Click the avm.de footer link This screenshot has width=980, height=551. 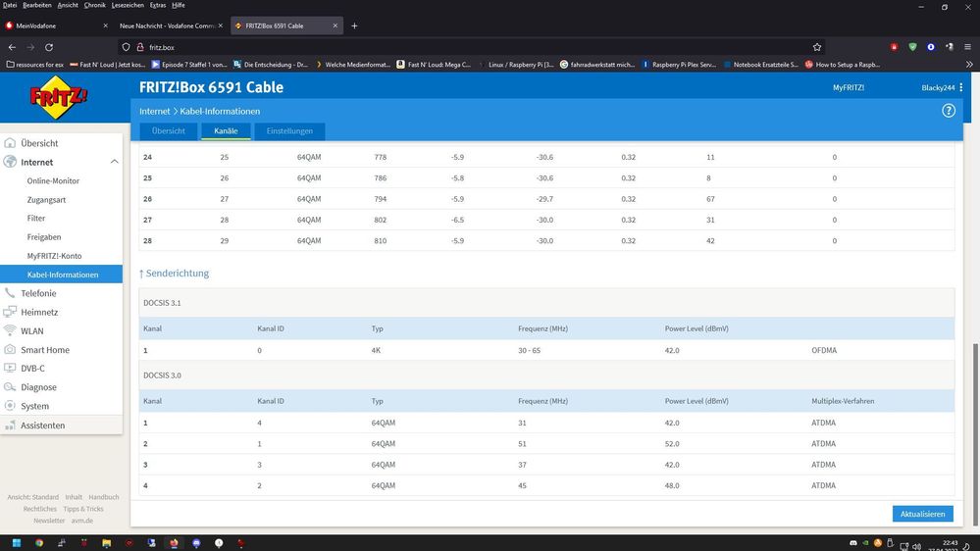[81, 521]
